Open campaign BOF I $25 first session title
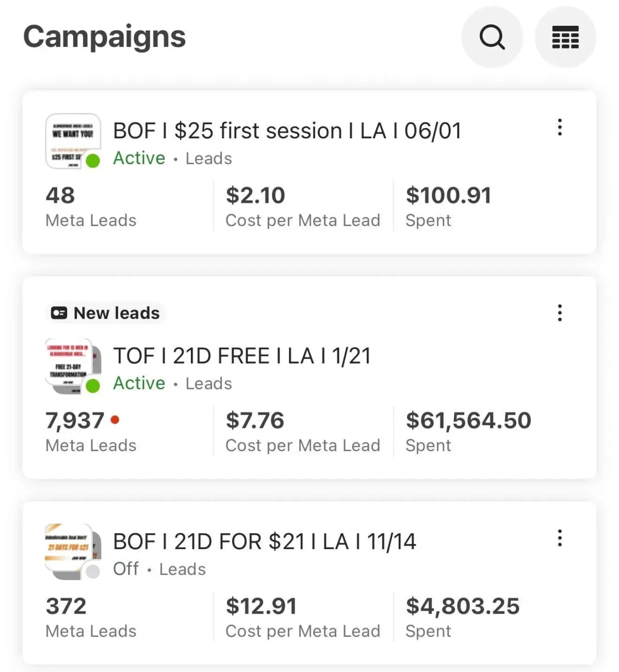This screenshot has width=619, height=672. click(287, 131)
